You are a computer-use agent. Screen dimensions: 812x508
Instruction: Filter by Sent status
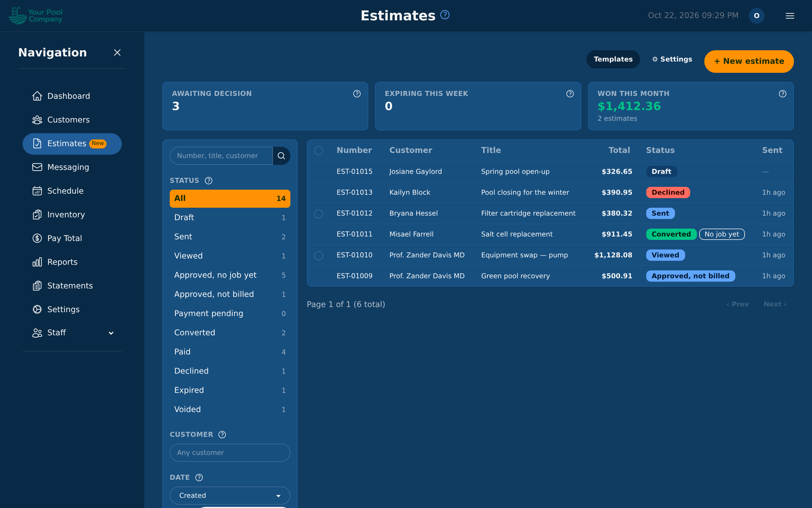230,237
